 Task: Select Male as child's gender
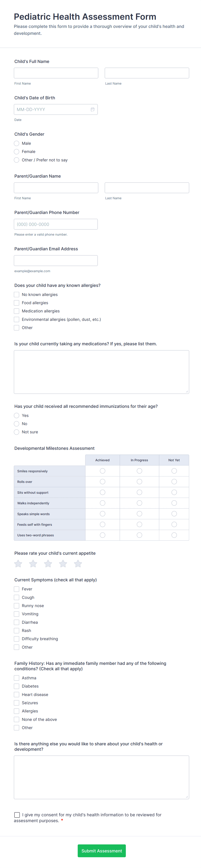tap(16, 143)
